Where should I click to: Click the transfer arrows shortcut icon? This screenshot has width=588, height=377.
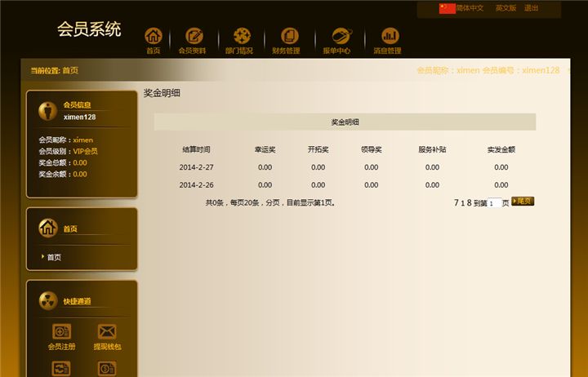point(61,369)
